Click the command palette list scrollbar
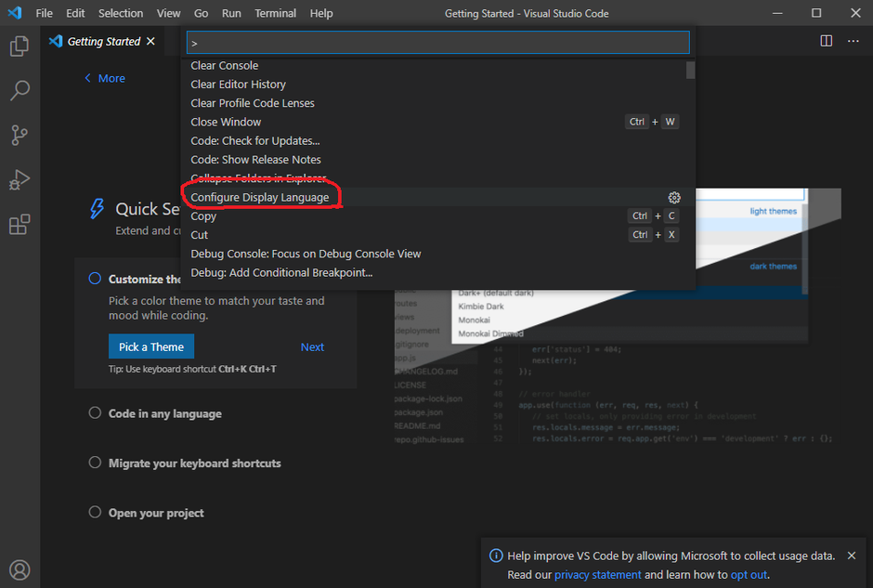 point(690,71)
